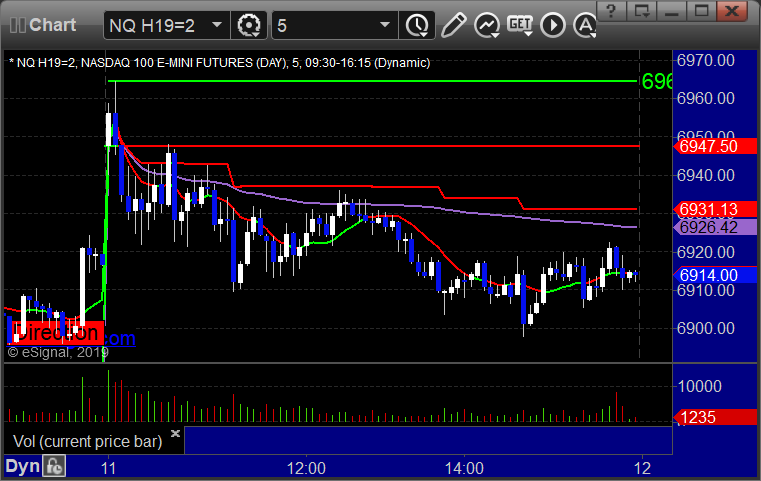Toggle the time lock icon beside Dyn
The height and width of the screenshot is (481, 761).
coord(54,466)
